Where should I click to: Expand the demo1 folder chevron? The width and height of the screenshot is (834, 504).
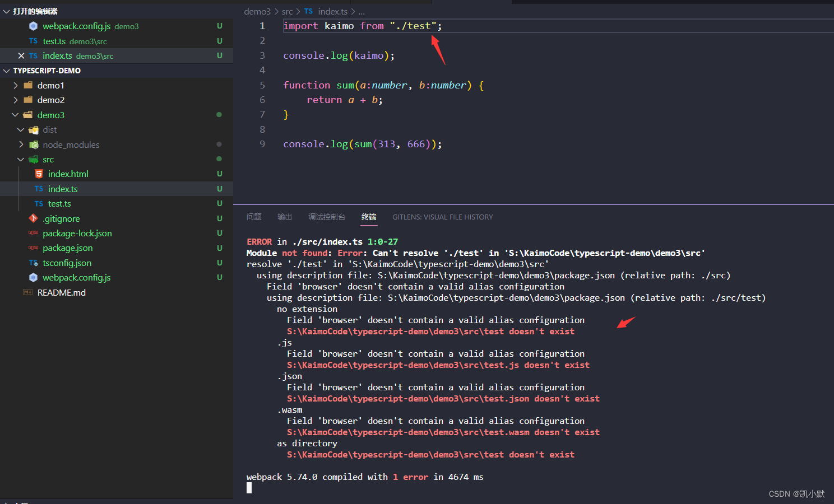tap(16, 85)
